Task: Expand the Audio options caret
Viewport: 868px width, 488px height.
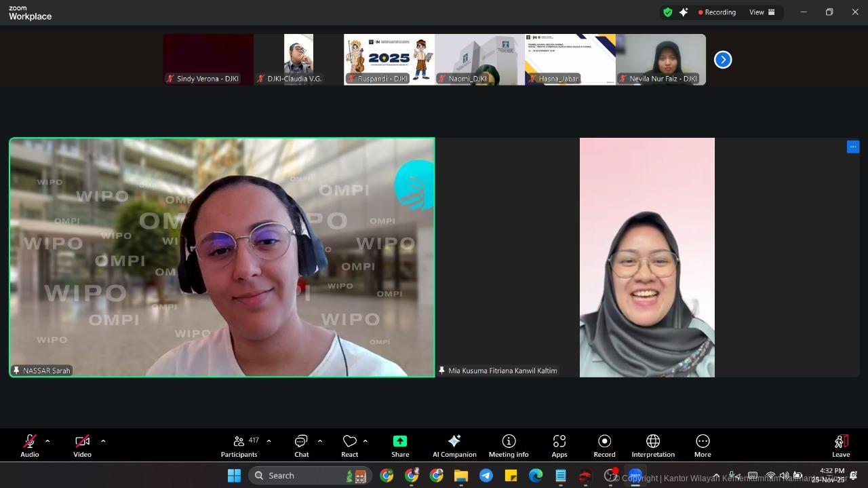Action: pyautogui.click(x=47, y=441)
